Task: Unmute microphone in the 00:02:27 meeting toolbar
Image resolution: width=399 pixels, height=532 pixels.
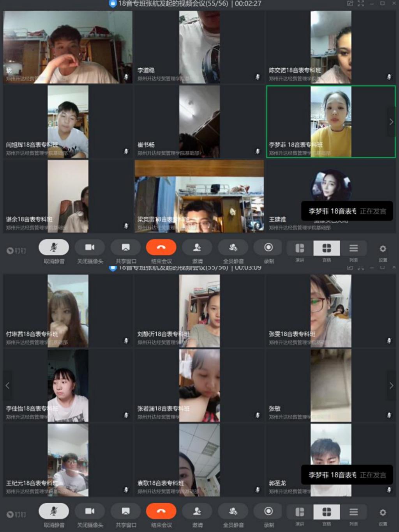Action: coord(54,247)
